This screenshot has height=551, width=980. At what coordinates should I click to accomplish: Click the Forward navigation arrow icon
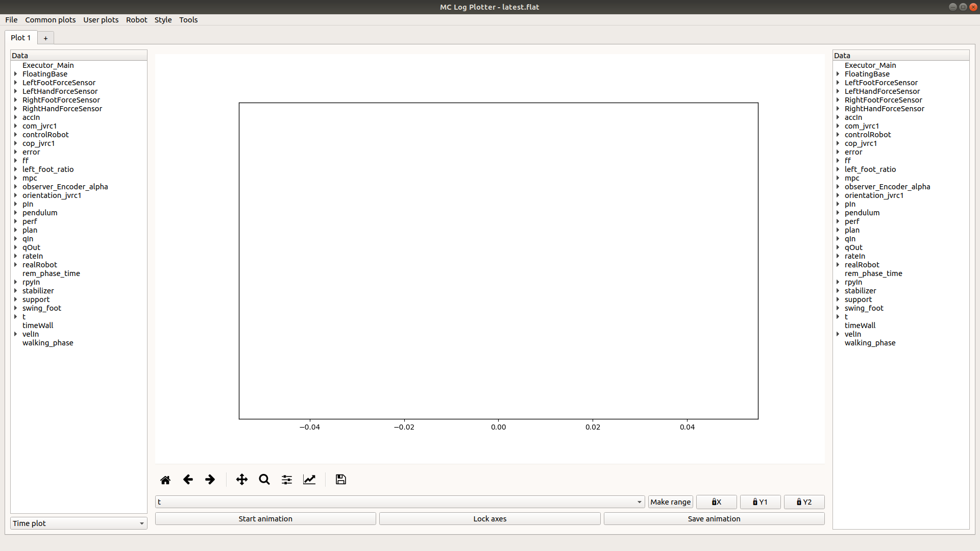coord(210,479)
